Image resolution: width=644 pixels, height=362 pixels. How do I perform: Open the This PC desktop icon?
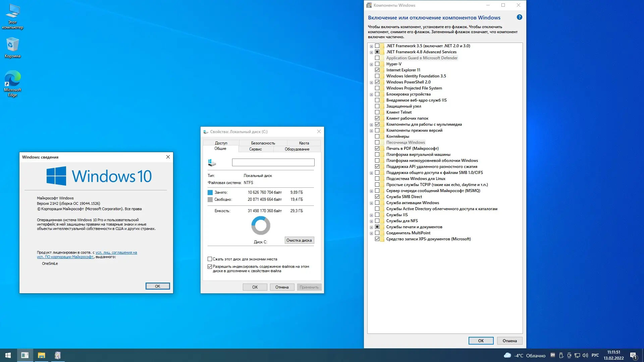pos(12,12)
